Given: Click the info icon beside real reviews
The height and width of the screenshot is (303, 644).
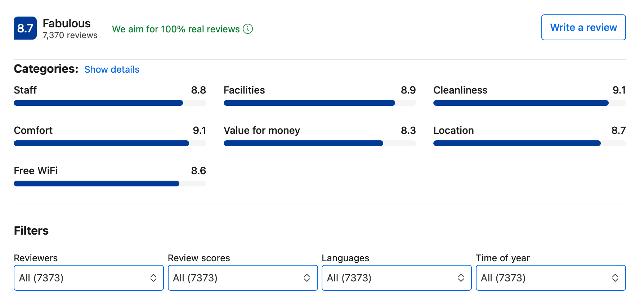Looking at the screenshot, I should click(248, 29).
